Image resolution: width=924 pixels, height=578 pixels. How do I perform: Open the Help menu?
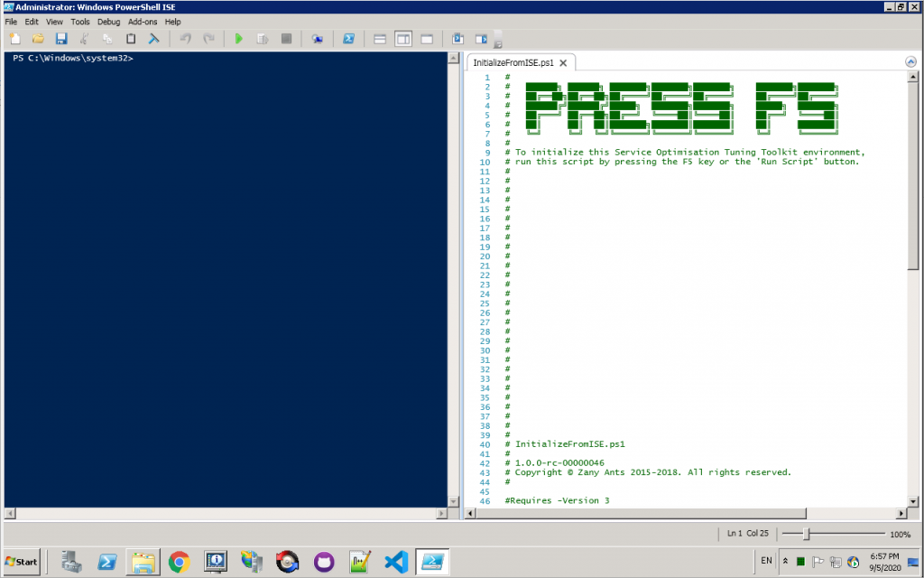tap(172, 22)
